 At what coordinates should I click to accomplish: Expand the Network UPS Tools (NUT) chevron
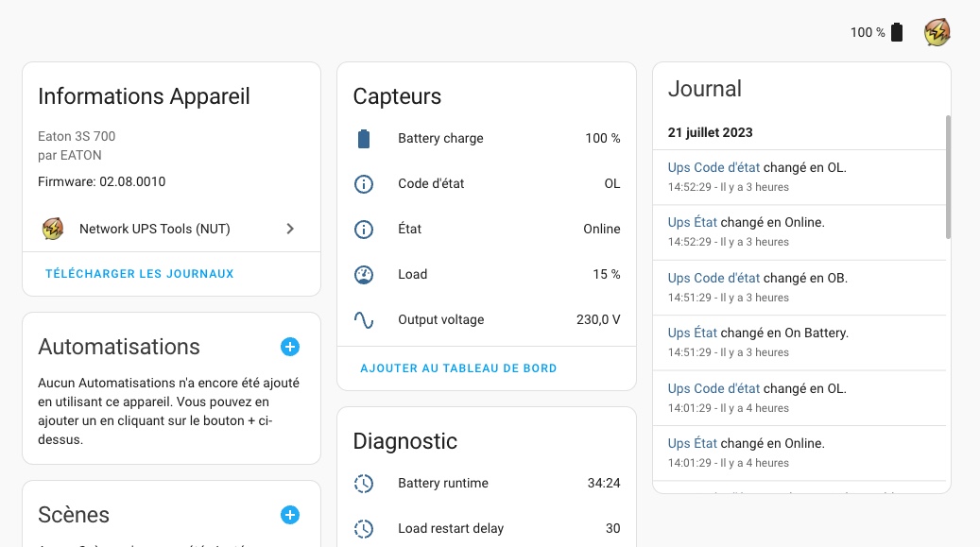point(290,229)
